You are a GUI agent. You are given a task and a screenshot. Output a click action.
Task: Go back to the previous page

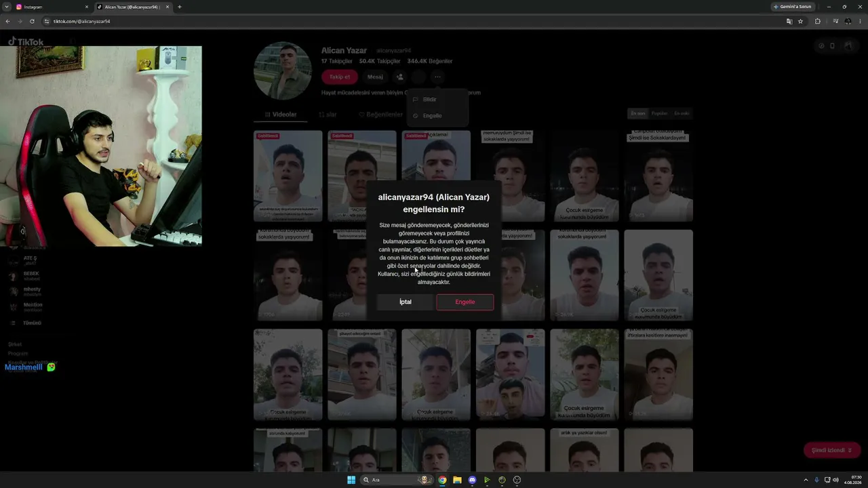click(x=7, y=21)
